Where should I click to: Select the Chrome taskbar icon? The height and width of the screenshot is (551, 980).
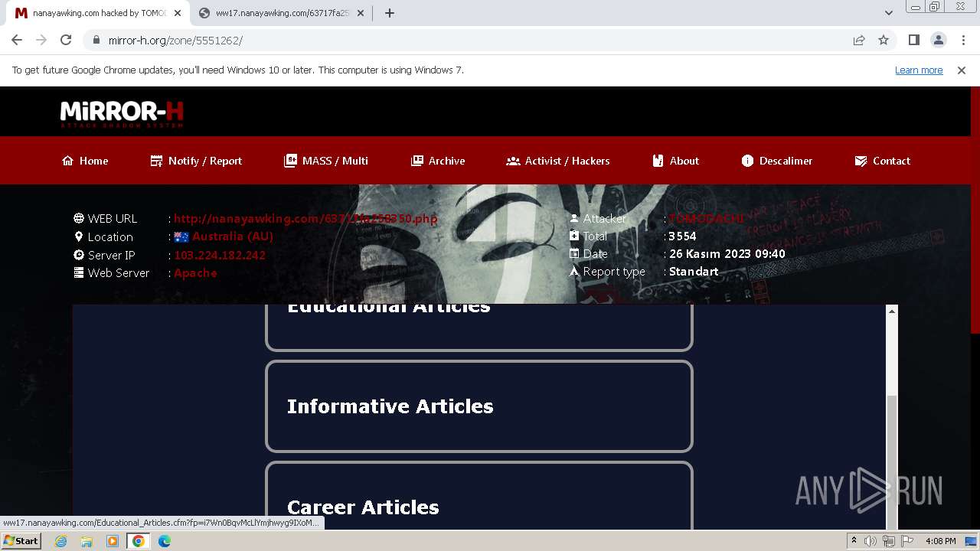tap(139, 541)
